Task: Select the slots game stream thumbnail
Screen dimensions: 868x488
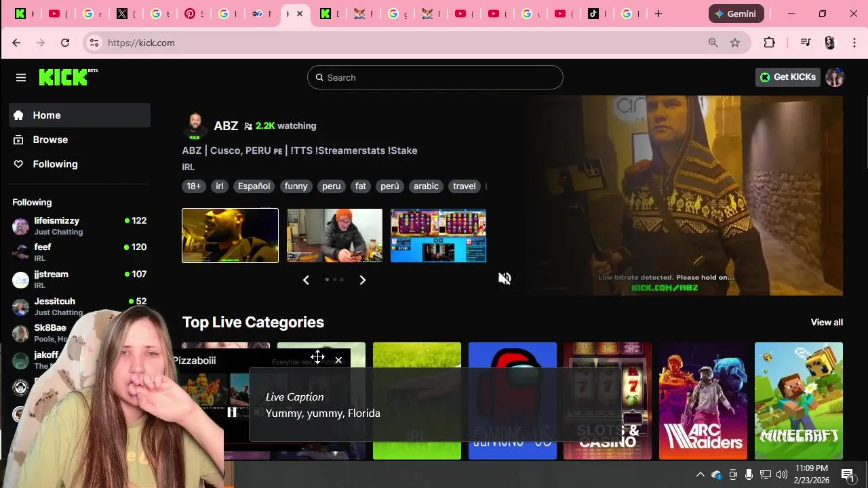Action: pyautogui.click(x=438, y=235)
